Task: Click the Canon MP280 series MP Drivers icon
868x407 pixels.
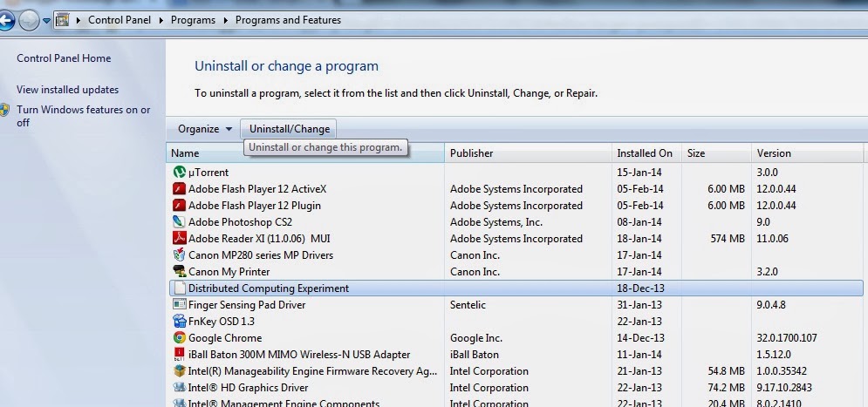Action: click(x=180, y=255)
